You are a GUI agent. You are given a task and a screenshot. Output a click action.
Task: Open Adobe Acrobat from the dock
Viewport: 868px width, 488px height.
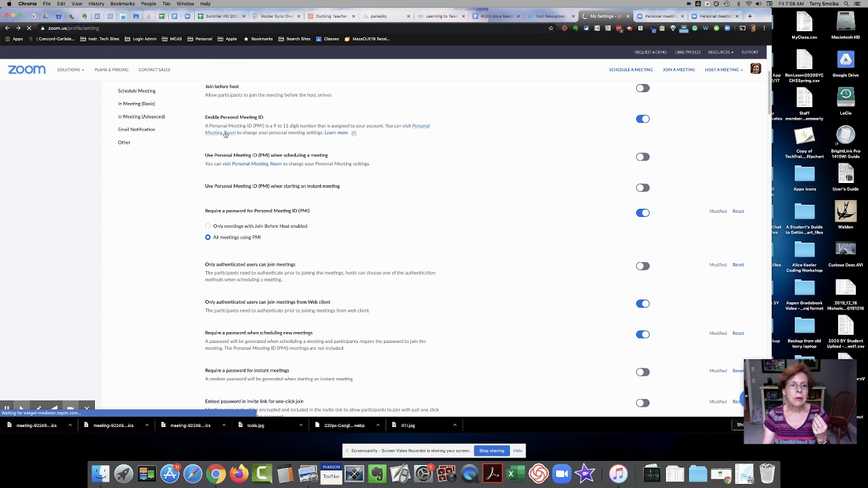[492, 473]
